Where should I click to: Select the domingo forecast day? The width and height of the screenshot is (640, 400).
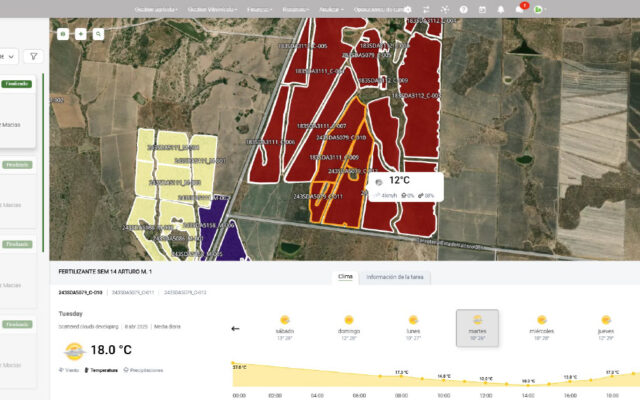click(x=349, y=328)
